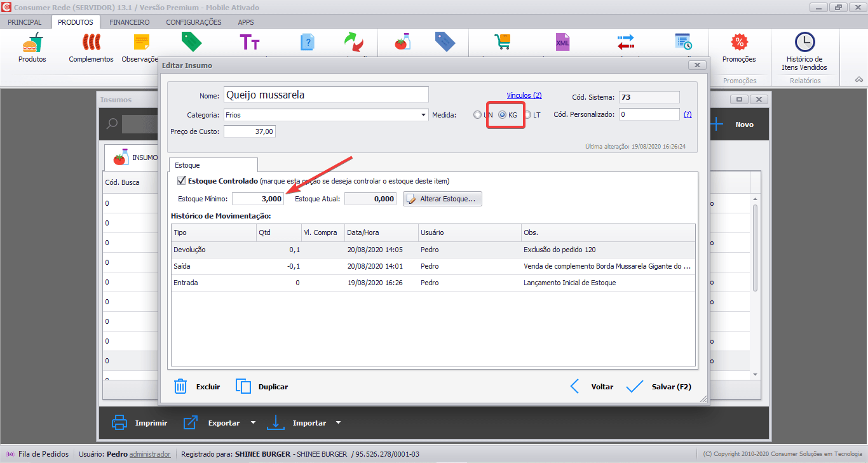Click the Preço de Custo field
This screenshot has height=463, width=868.
point(249,131)
